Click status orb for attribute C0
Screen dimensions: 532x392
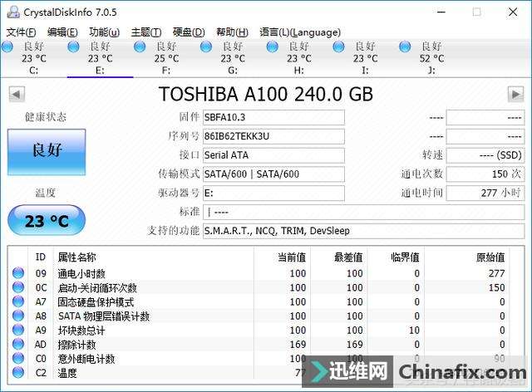click(18, 359)
